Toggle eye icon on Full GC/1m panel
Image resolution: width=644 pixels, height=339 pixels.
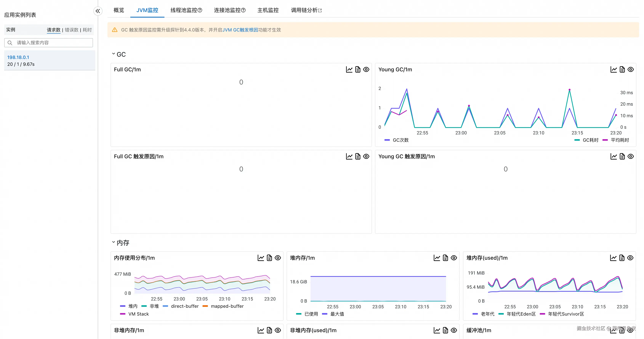point(366,70)
